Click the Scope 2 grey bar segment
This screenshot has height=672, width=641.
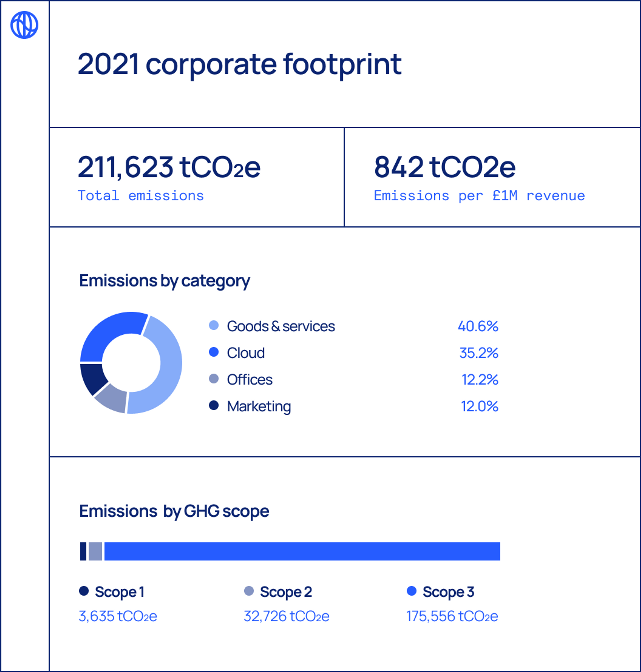point(95,551)
